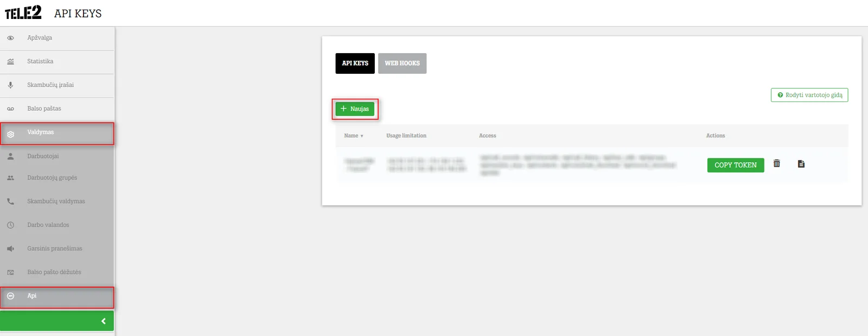Click the phone icon beside Skambučių valdymas
The width and height of the screenshot is (868, 336).
point(10,201)
